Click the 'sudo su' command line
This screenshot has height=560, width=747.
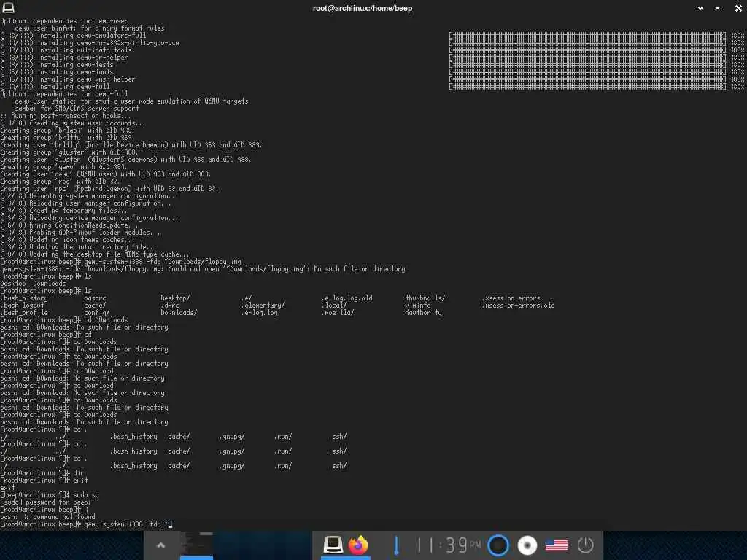click(x=50, y=495)
